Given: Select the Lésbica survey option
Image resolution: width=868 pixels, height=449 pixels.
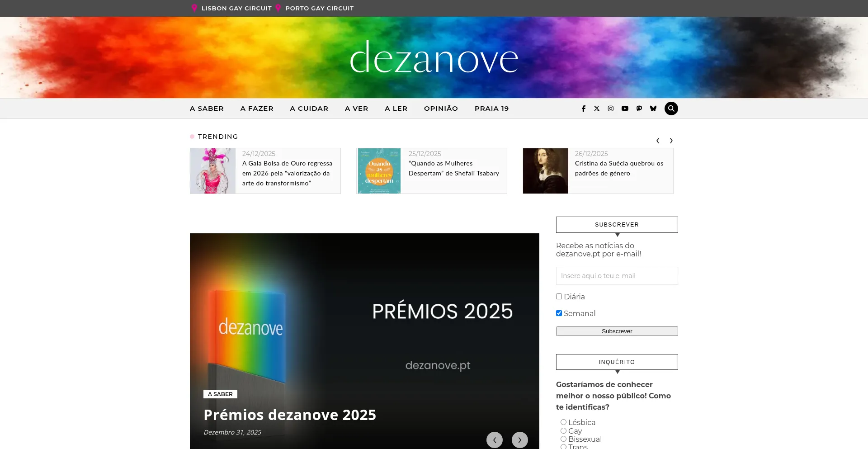Looking at the screenshot, I should click(x=563, y=421).
